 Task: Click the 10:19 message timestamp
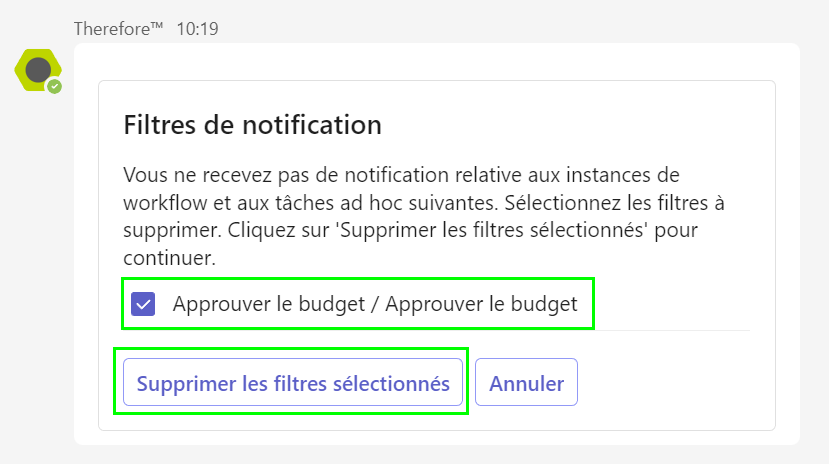197,29
